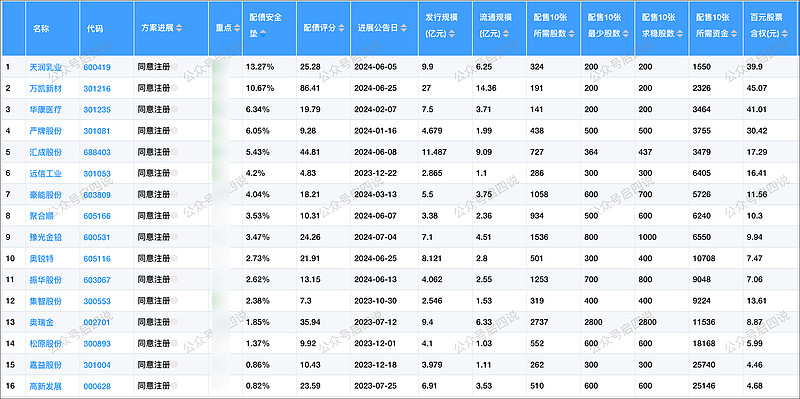Open the 严牌股份 stock link
Screen dimensions: 800x399
46,131
